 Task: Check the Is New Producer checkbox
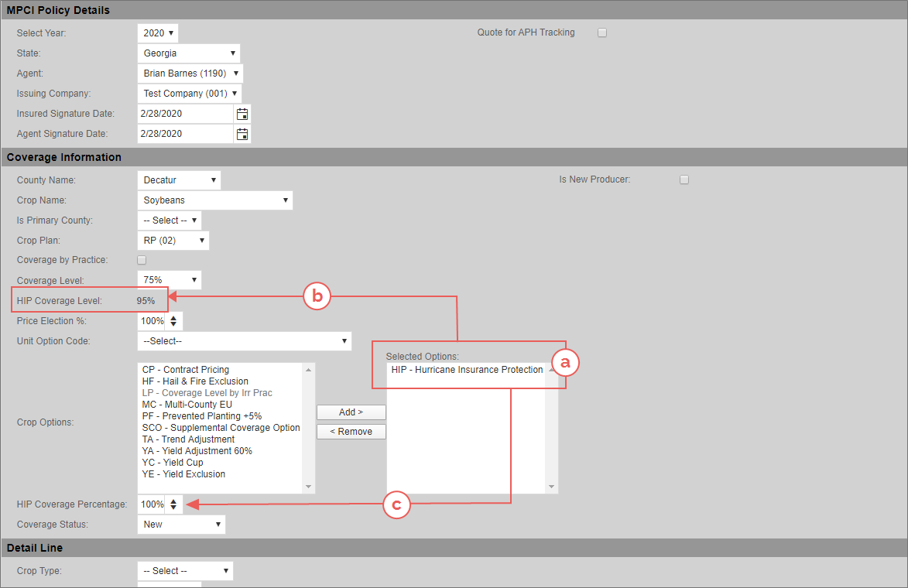click(x=684, y=180)
